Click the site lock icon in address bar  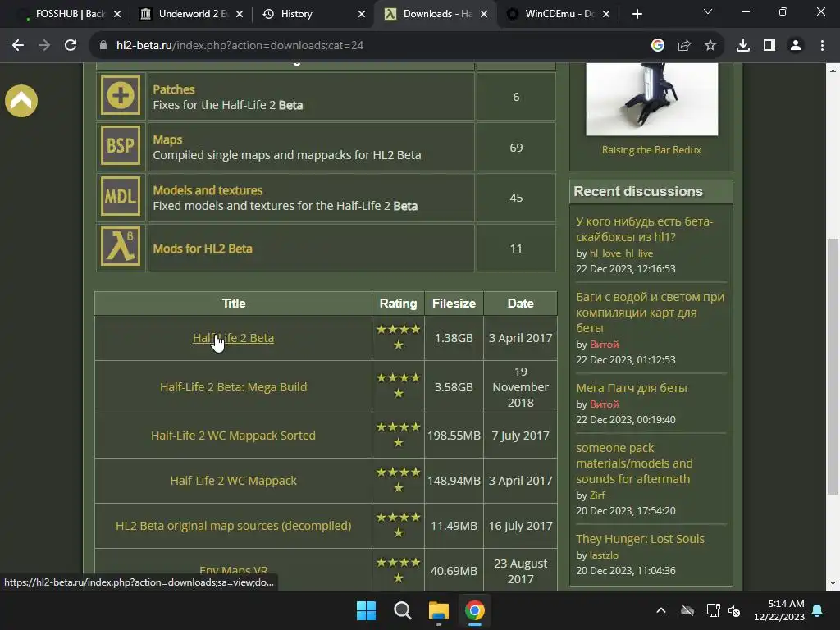[103, 46]
